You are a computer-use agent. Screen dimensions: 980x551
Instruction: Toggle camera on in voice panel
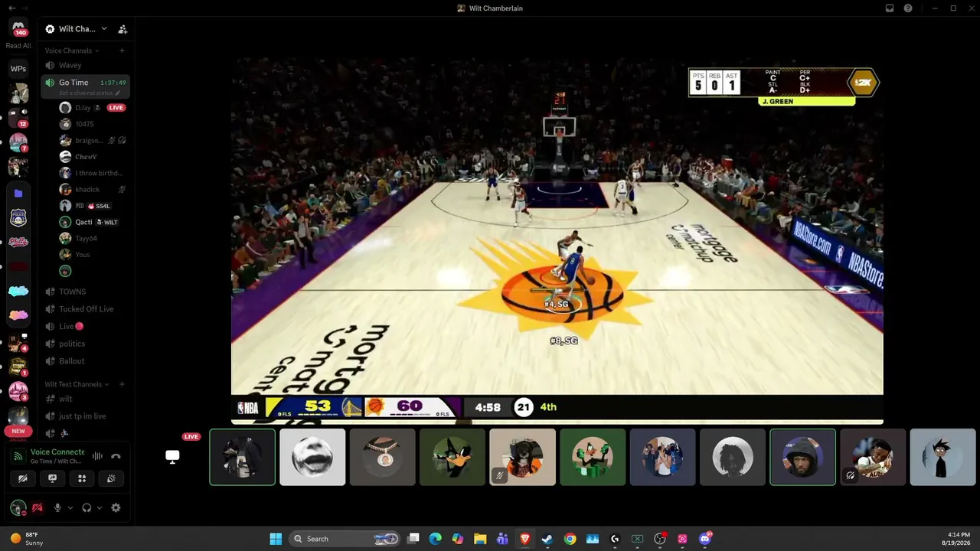23,478
